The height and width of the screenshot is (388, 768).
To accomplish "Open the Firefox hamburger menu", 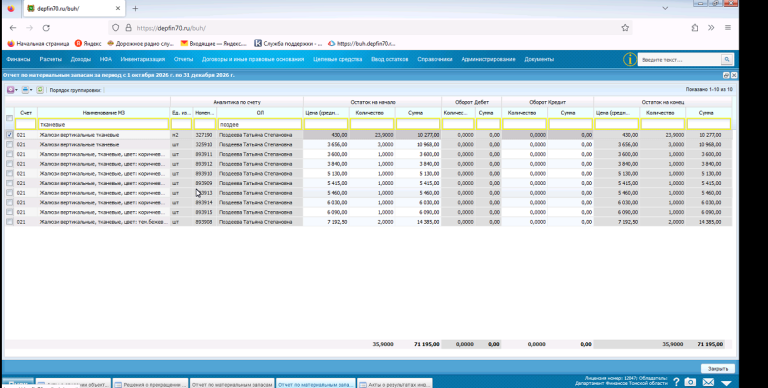I will (x=728, y=28).
